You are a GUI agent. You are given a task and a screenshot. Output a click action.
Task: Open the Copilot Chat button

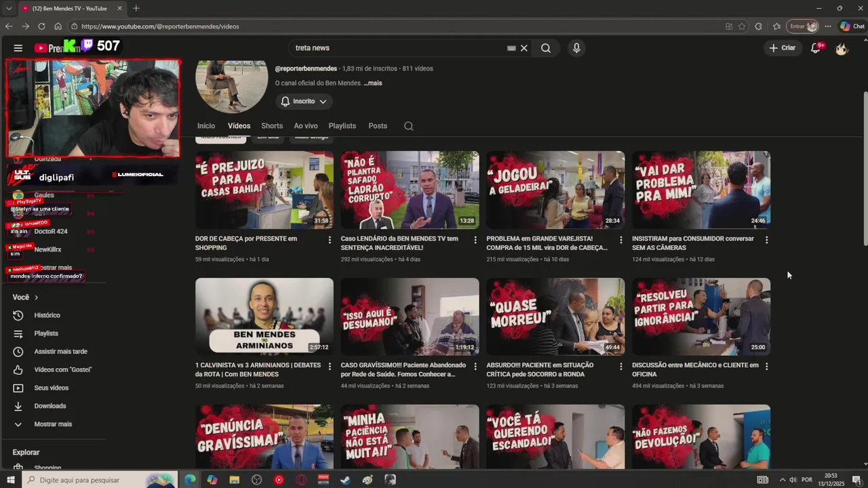point(852,26)
